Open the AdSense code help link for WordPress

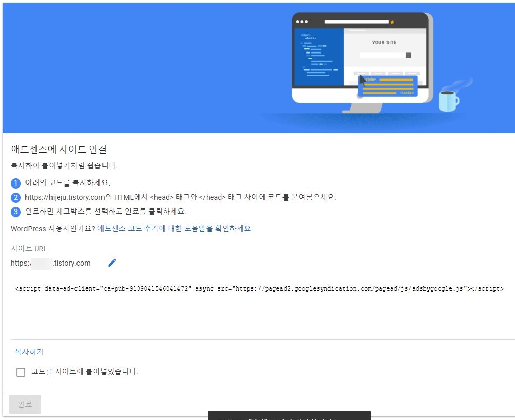click(x=175, y=228)
